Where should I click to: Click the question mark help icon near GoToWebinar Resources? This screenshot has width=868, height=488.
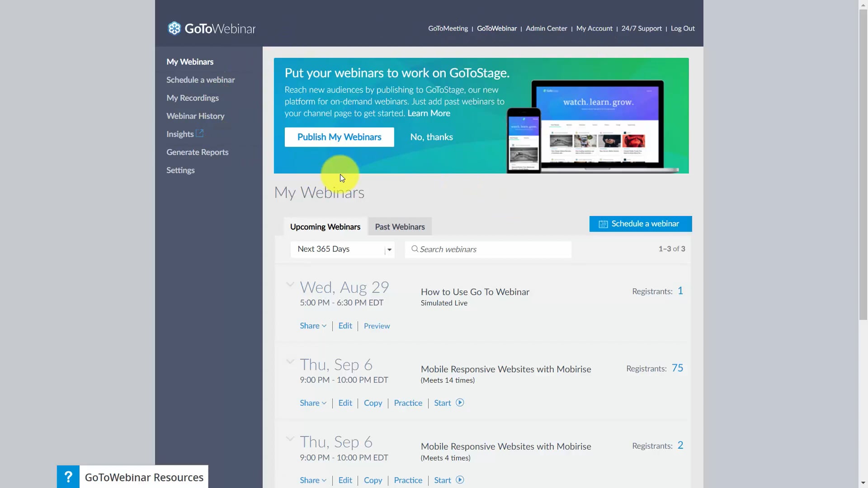pyautogui.click(x=68, y=476)
